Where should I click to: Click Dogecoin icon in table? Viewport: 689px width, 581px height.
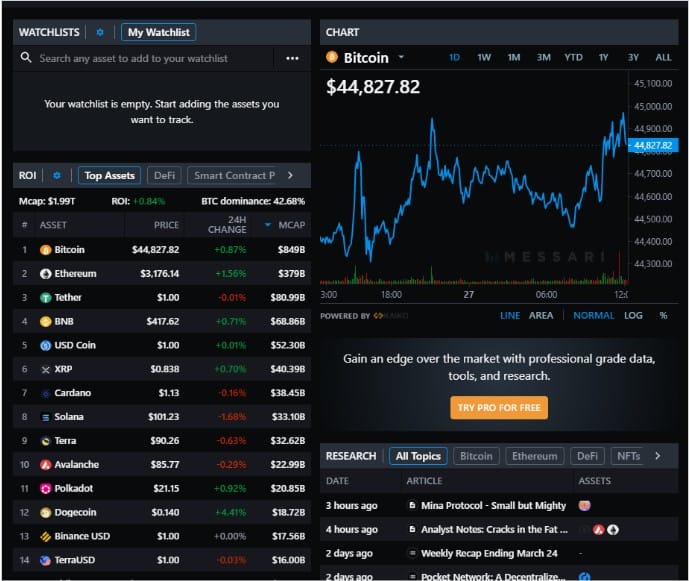(x=46, y=512)
